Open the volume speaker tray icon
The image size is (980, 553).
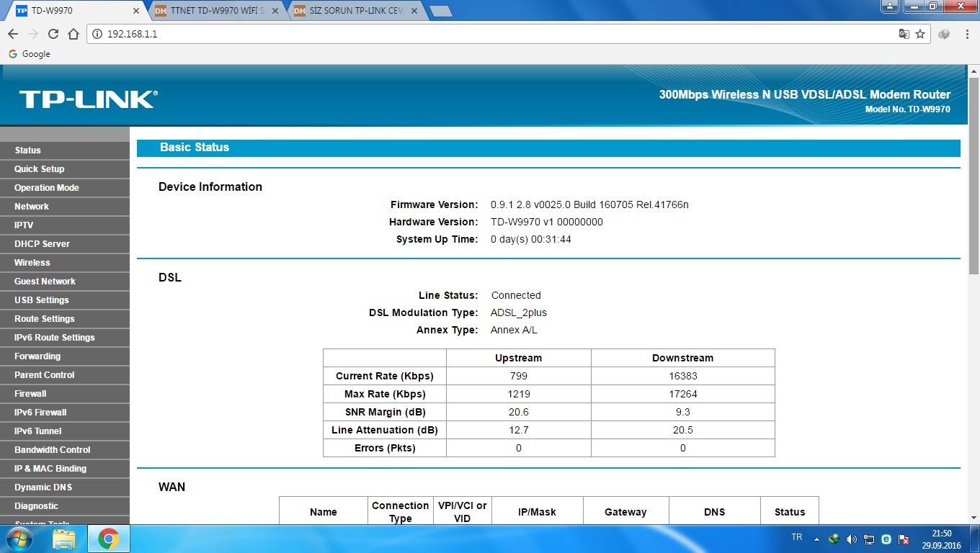(x=851, y=539)
